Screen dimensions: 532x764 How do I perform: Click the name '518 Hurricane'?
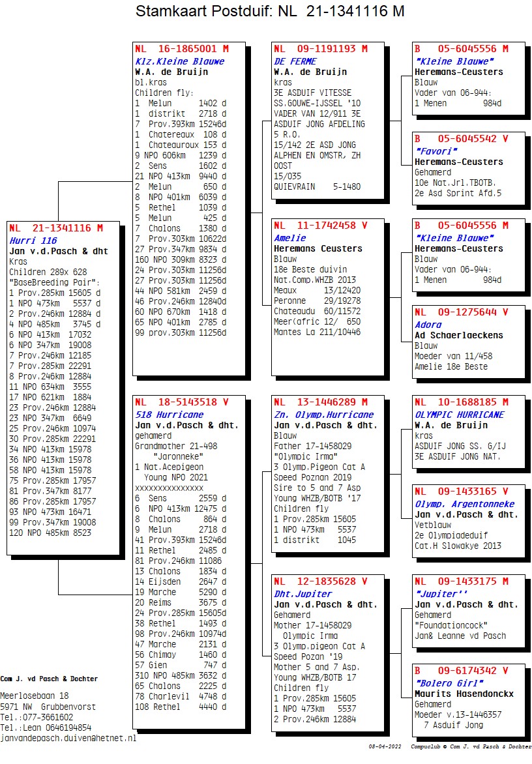pos(169,415)
